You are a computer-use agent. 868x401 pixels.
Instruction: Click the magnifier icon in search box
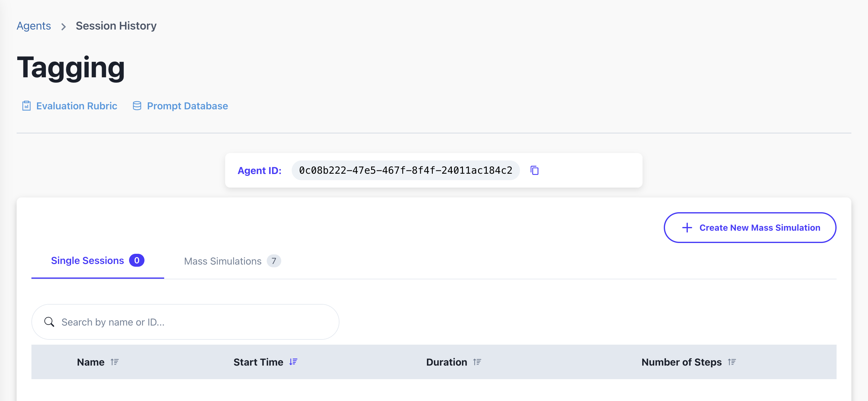click(x=49, y=322)
